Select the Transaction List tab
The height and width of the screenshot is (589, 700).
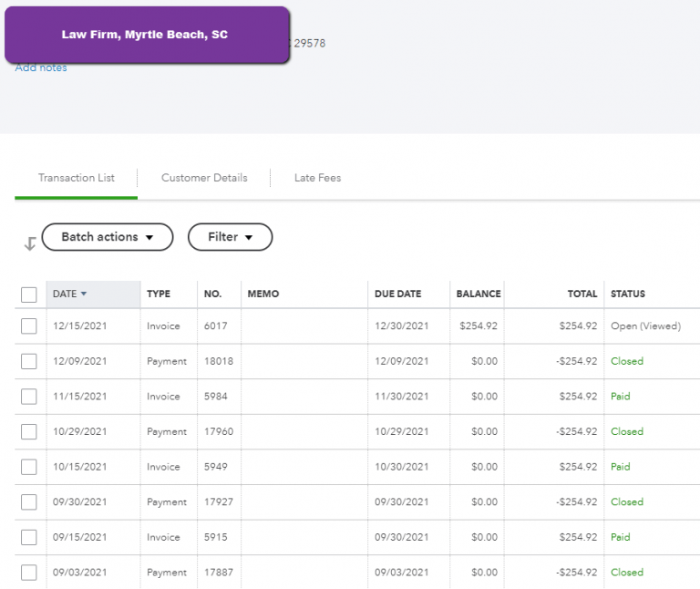tap(77, 178)
